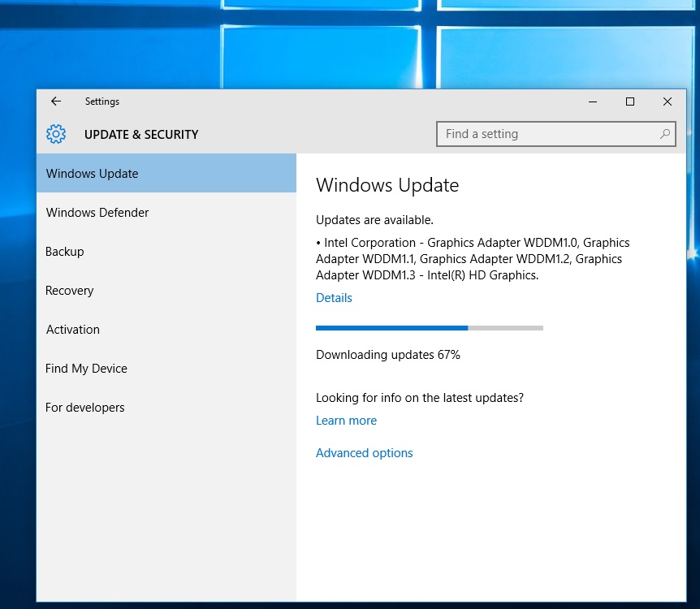
Task: Click 'Looking for info on the latest updates?' text
Action: point(420,398)
